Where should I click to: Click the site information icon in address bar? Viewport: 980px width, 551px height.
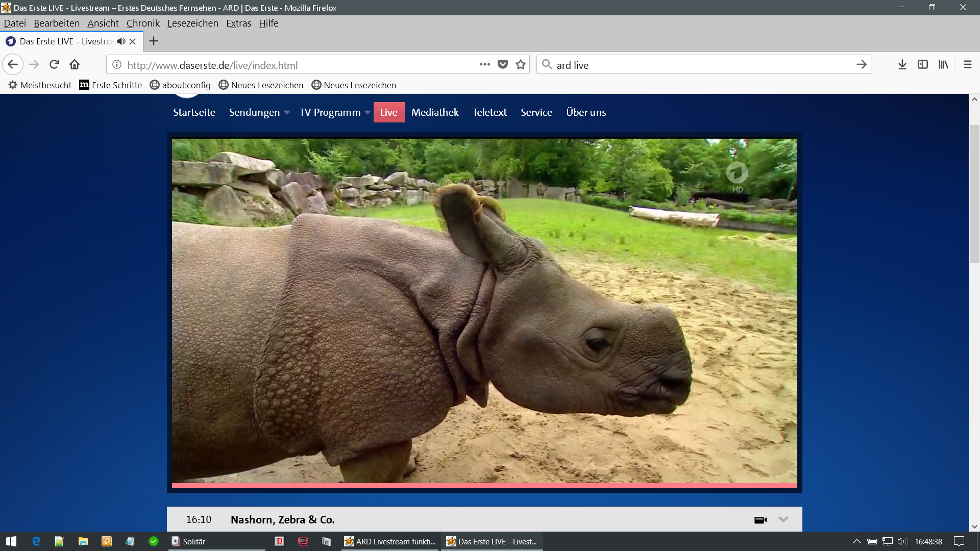pyautogui.click(x=117, y=65)
